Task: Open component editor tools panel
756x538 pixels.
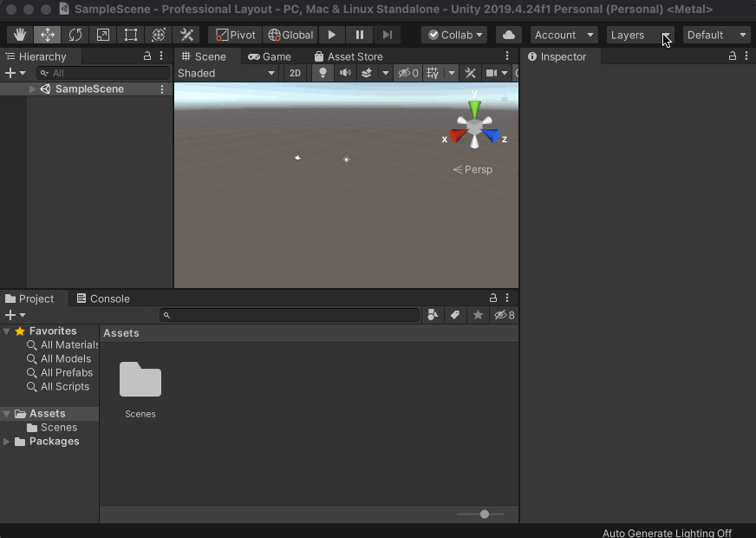Action: point(471,73)
